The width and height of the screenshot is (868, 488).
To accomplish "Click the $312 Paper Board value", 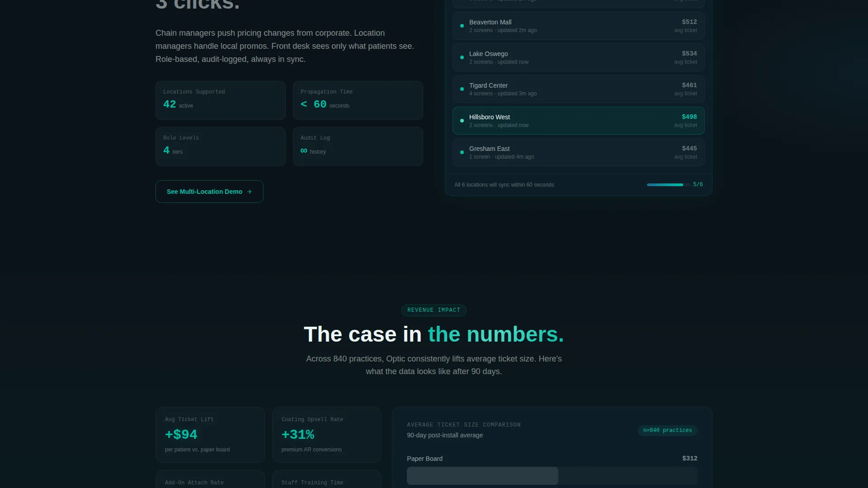I will [x=690, y=458].
